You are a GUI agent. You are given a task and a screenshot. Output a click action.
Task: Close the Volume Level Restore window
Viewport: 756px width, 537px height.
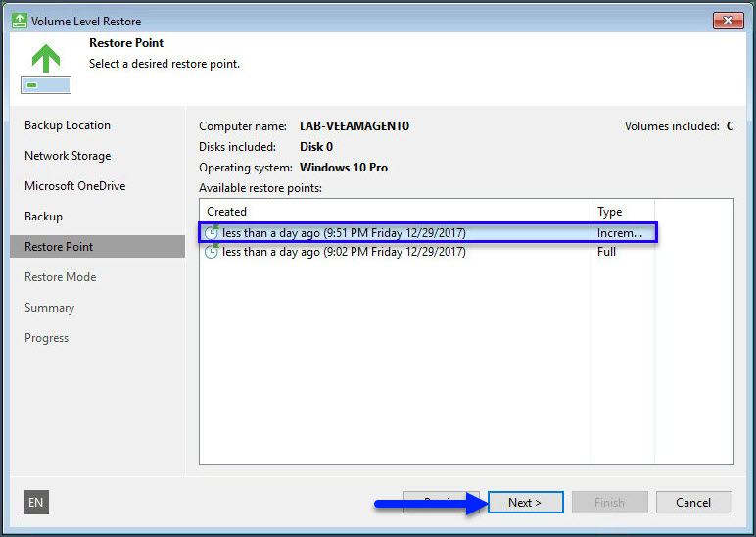point(728,21)
